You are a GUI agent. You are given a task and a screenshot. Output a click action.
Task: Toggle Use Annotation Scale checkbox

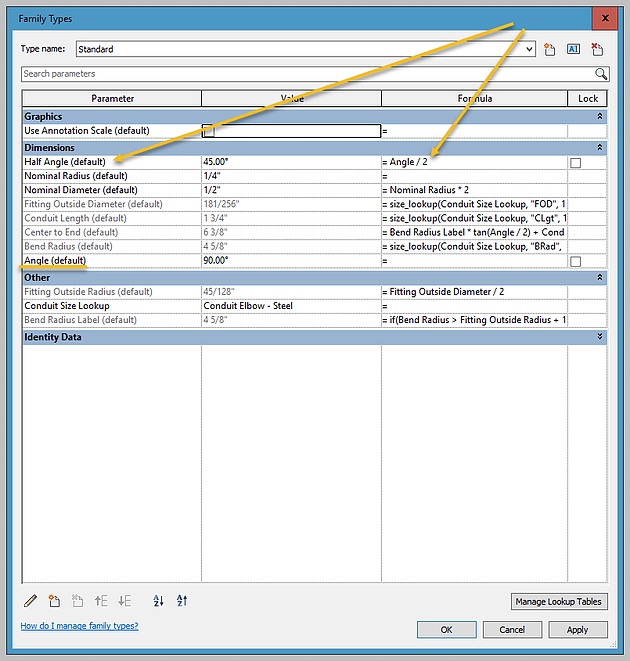coord(208,131)
